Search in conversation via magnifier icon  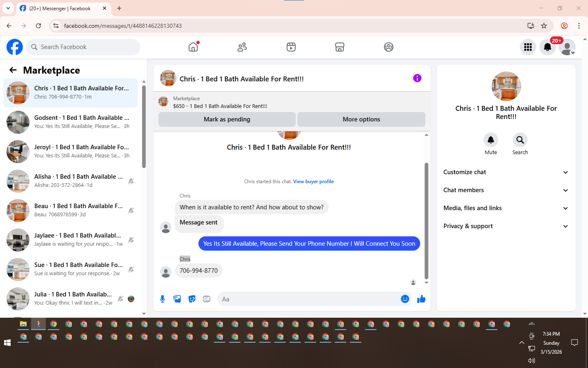click(520, 140)
